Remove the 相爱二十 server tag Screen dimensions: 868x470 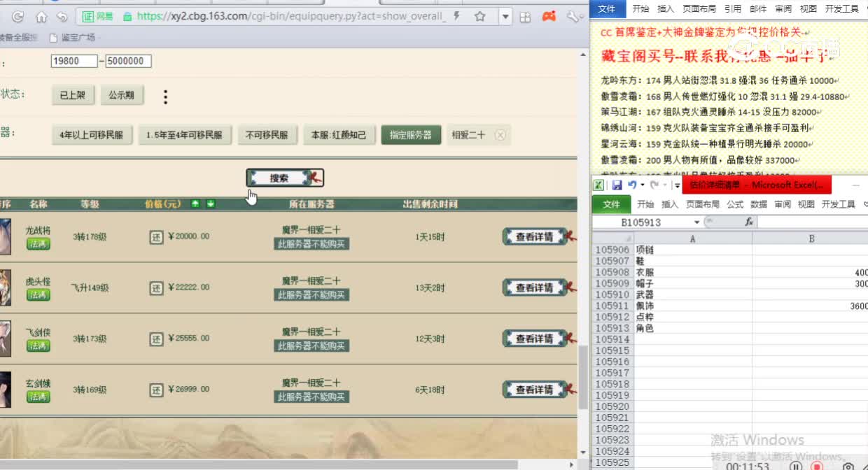pos(500,135)
